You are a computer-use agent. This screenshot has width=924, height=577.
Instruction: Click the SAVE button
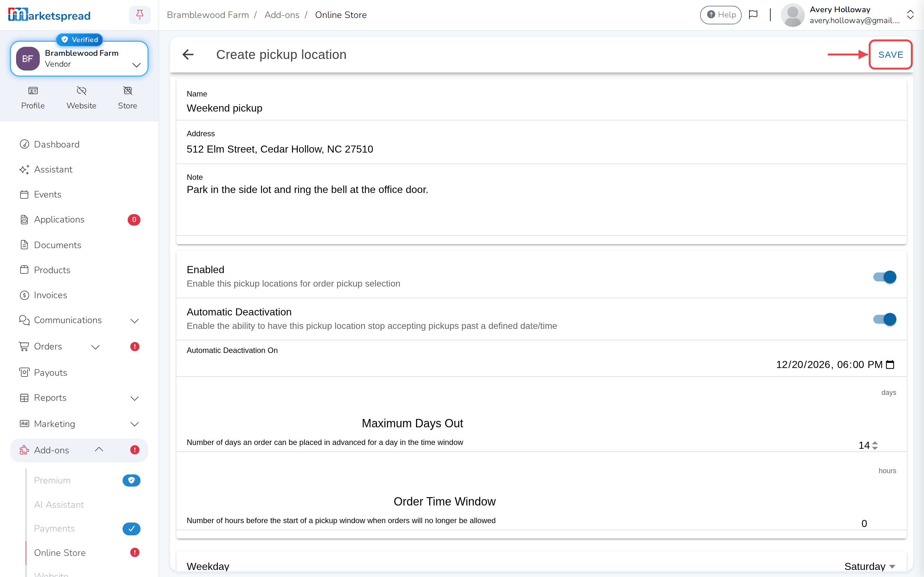891,54
